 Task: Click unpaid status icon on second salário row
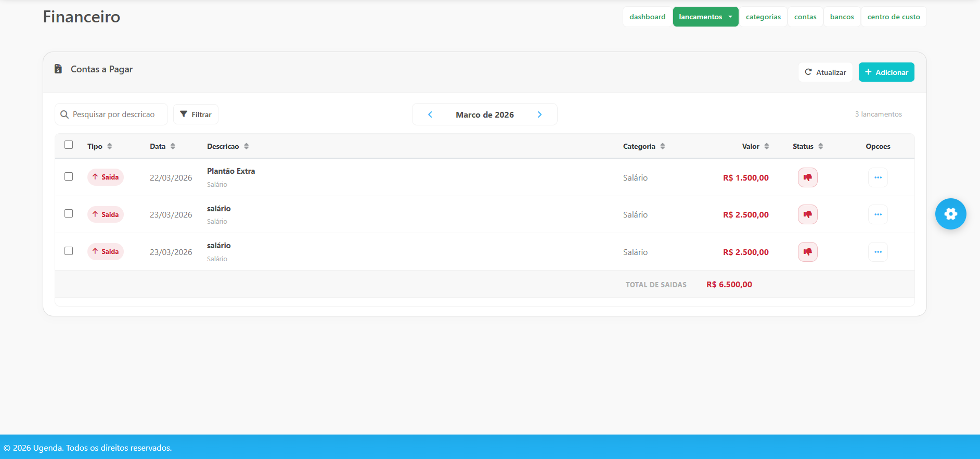tap(807, 252)
